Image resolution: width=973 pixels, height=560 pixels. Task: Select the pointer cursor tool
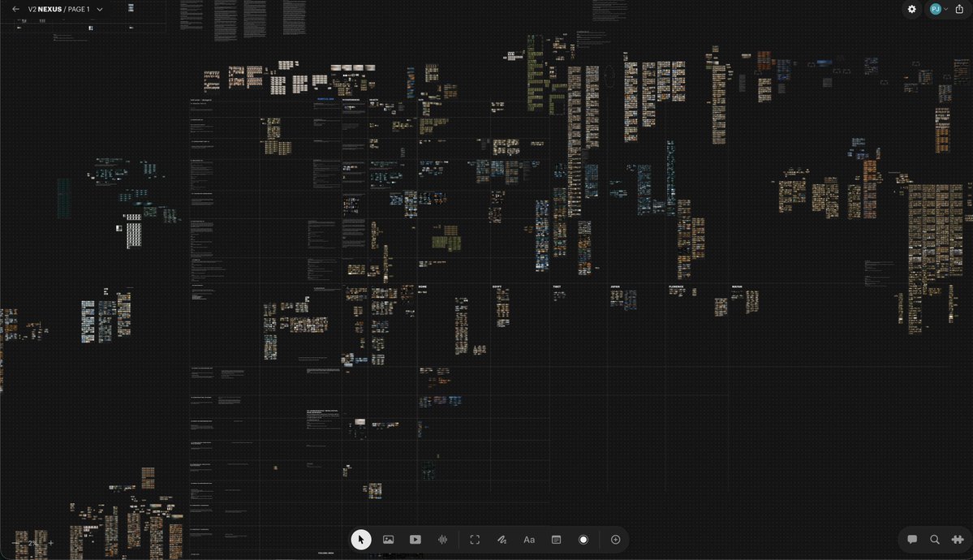[361, 540]
